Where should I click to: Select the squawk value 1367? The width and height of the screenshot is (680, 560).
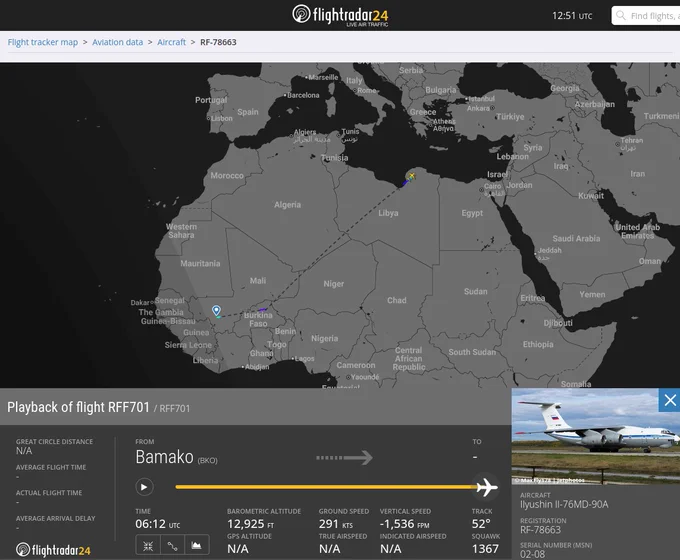tap(485, 549)
